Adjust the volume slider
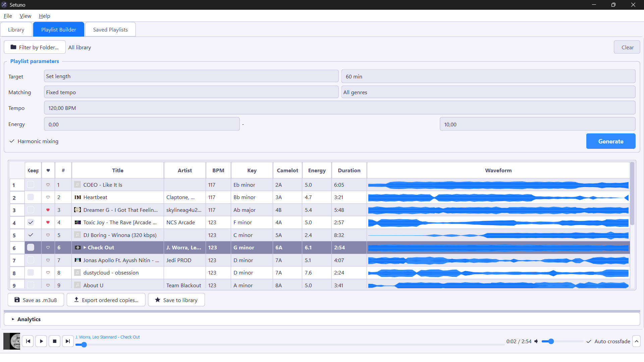Image resolution: width=644 pixels, height=362 pixels. (562, 341)
